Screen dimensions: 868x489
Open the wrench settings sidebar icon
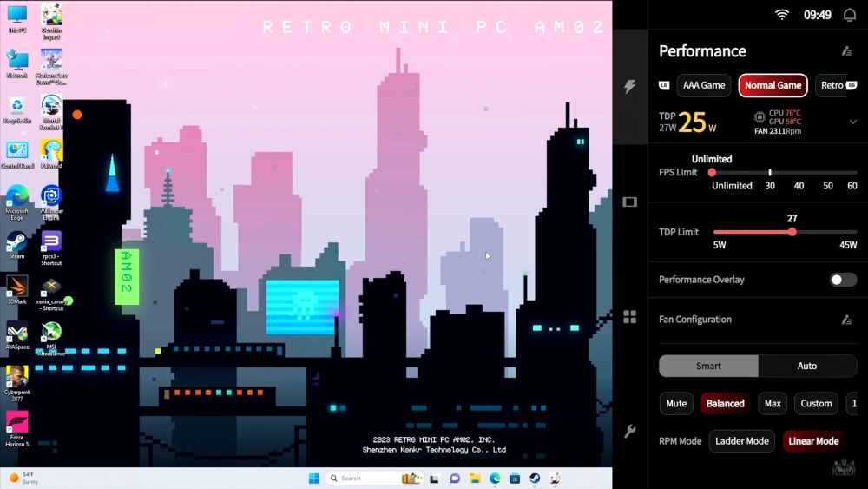click(x=630, y=432)
